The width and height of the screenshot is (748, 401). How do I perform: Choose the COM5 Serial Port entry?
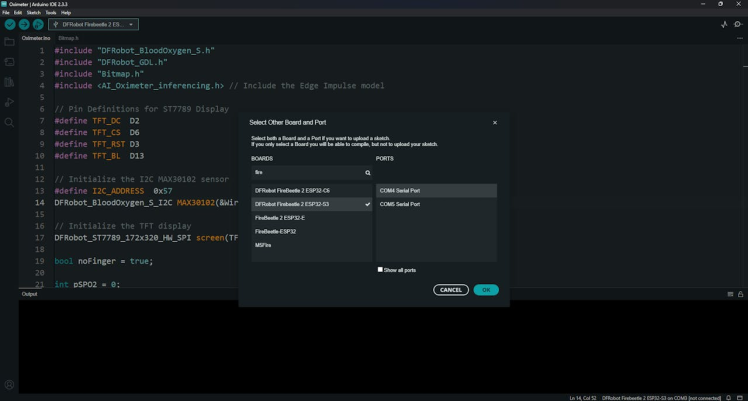click(399, 204)
